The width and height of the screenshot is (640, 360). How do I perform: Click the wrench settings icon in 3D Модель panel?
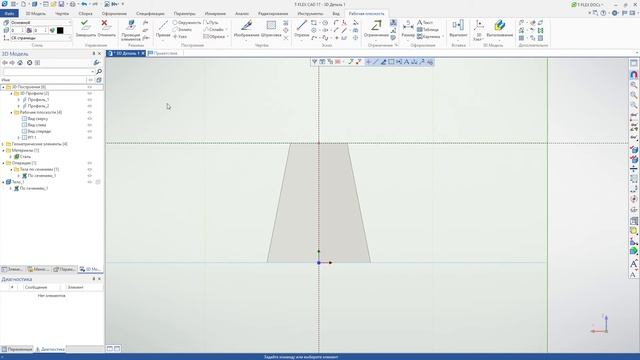click(96, 62)
